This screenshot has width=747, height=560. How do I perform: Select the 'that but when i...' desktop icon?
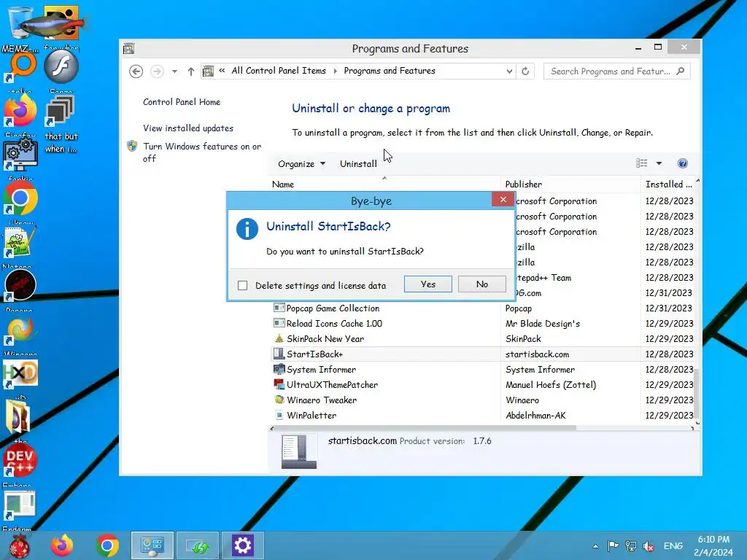point(61,124)
